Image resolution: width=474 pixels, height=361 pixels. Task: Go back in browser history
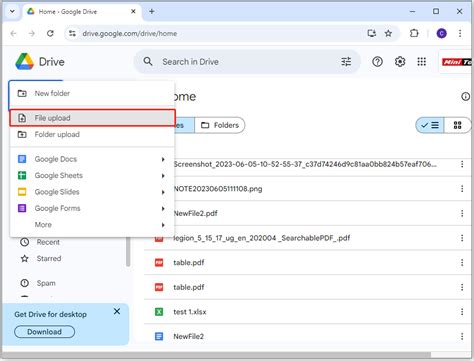point(13,33)
